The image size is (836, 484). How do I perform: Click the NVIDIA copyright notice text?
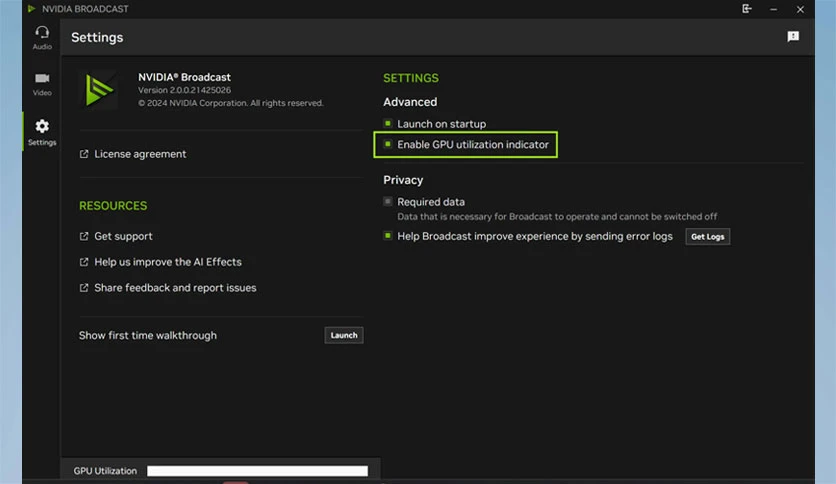(x=231, y=103)
